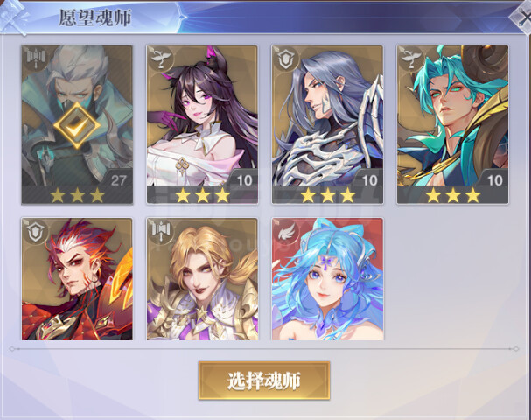The image size is (531, 420).
Task: Pick the teal-haired horned hero card
Action: [x=453, y=124]
